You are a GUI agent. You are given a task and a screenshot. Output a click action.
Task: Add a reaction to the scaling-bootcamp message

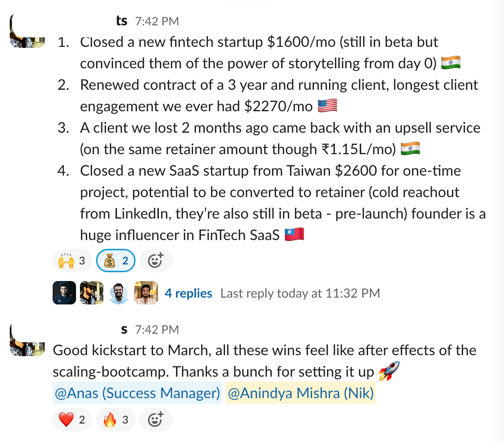155,420
